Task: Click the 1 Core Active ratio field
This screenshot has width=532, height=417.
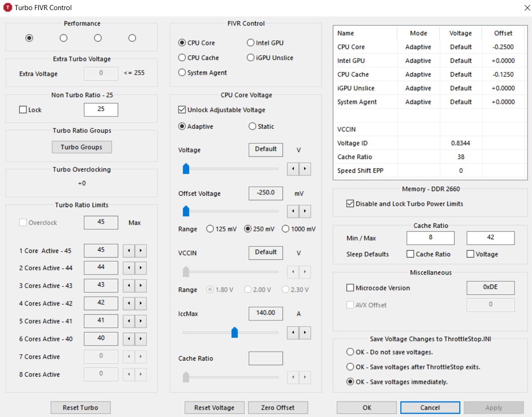Action: tap(101, 251)
